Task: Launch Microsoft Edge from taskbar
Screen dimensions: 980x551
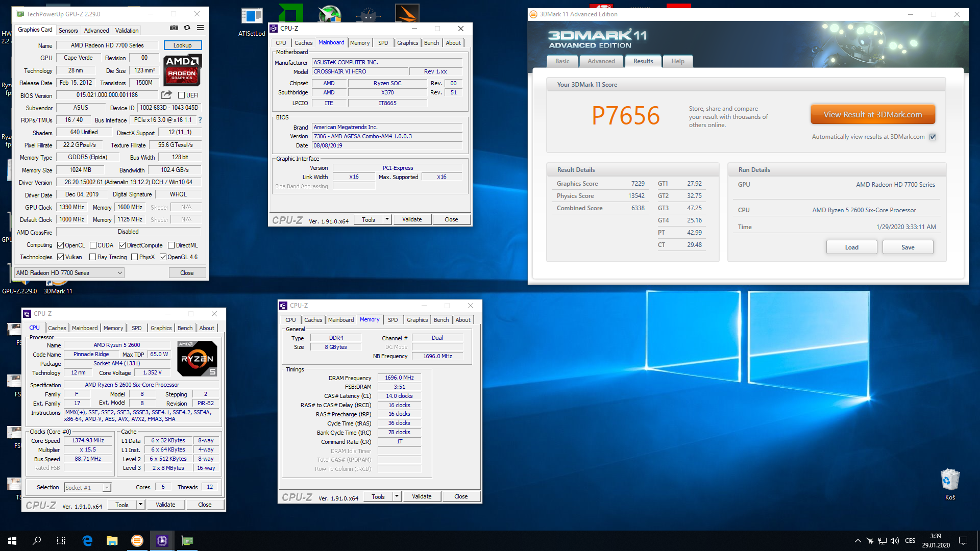Action: pyautogui.click(x=87, y=541)
